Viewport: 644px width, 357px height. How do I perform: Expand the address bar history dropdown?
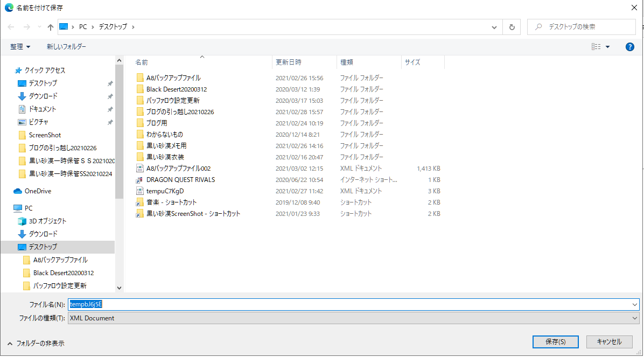(x=494, y=27)
